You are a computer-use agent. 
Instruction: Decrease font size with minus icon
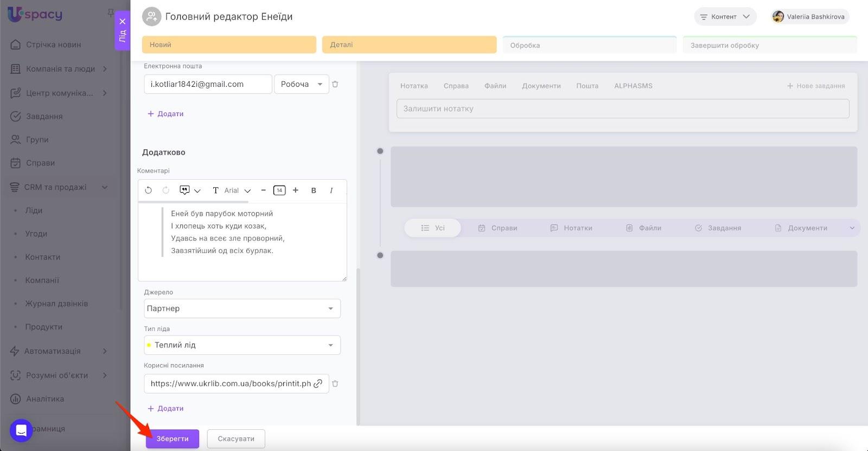pos(263,190)
